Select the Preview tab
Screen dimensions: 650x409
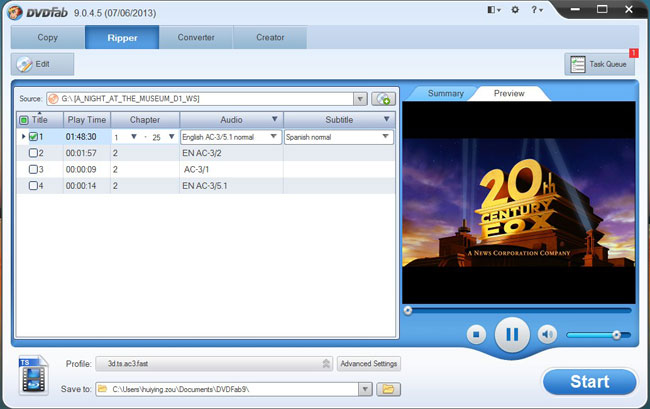click(x=509, y=94)
